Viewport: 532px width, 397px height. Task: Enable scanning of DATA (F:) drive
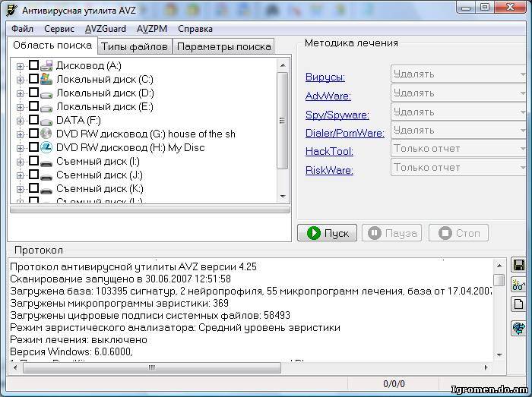(x=33, y=120)
